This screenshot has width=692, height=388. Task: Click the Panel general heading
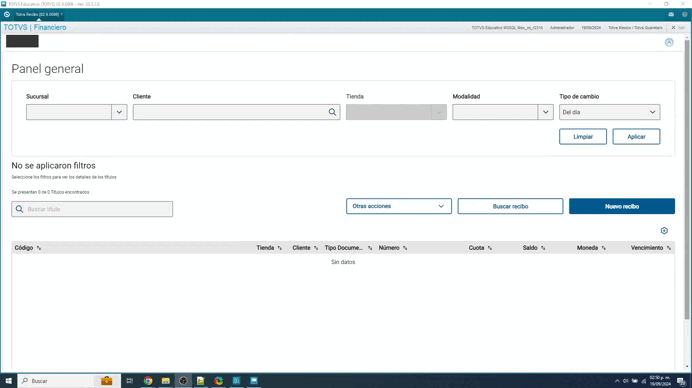[47, 69]
